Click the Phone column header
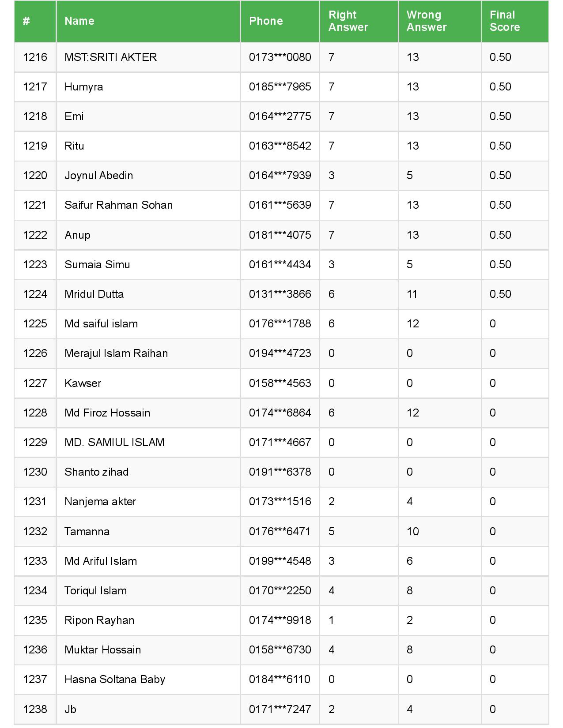Screen dimensions: 563x728 266,21
